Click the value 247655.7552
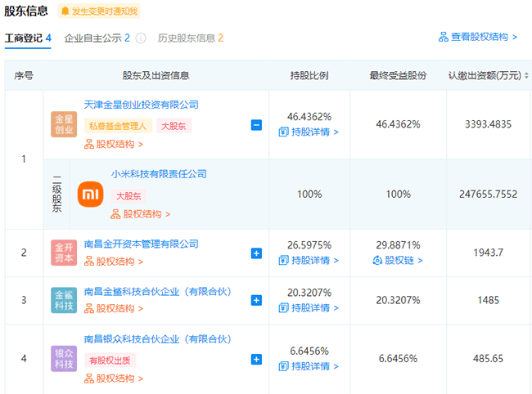This screenshot has width=532, height=394. pyautogui.click(x=489, y=194)
